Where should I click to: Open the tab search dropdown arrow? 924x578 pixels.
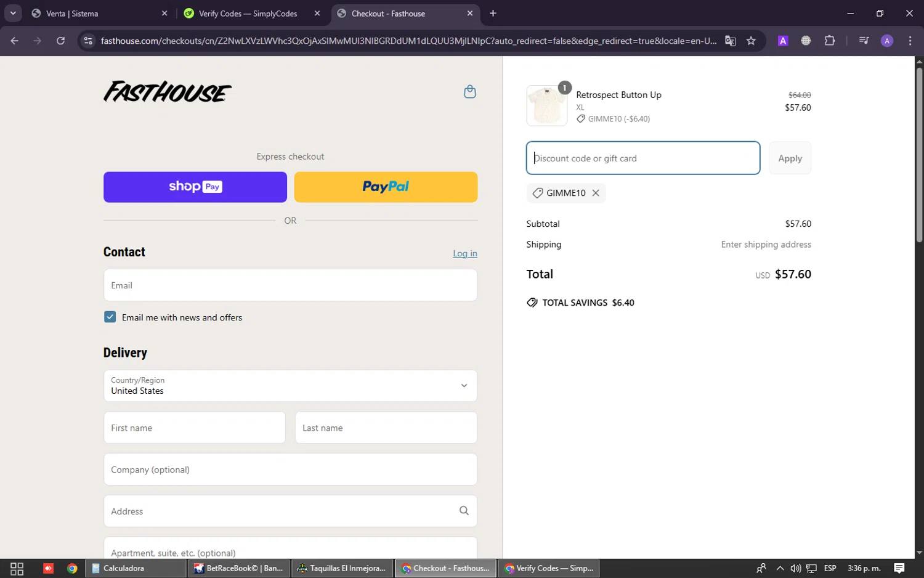tap(13, 13)
